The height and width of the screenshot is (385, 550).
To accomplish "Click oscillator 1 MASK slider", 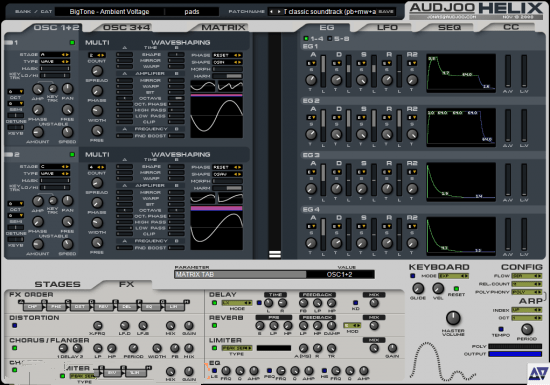I will [55, 68].
